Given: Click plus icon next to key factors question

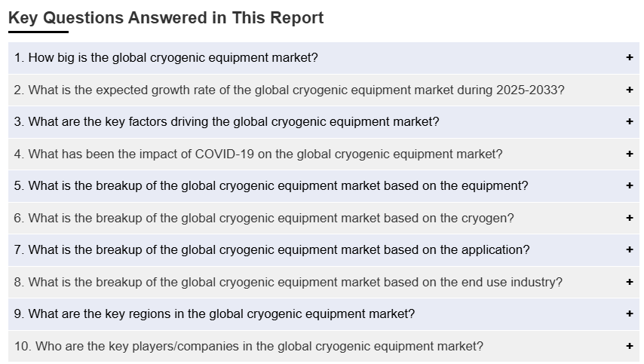Looking at the screenshot, I should [629, 122].
